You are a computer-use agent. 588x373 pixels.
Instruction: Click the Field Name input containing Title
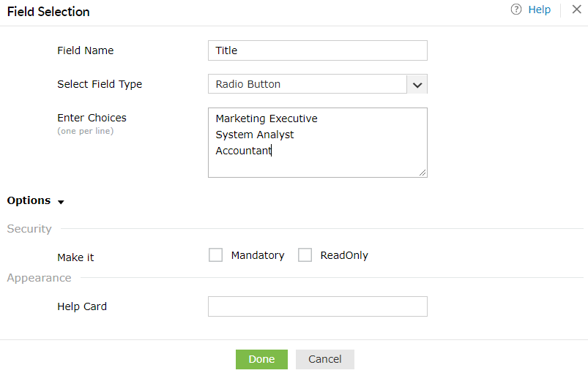pyautogui.click(x=317, y=50)
